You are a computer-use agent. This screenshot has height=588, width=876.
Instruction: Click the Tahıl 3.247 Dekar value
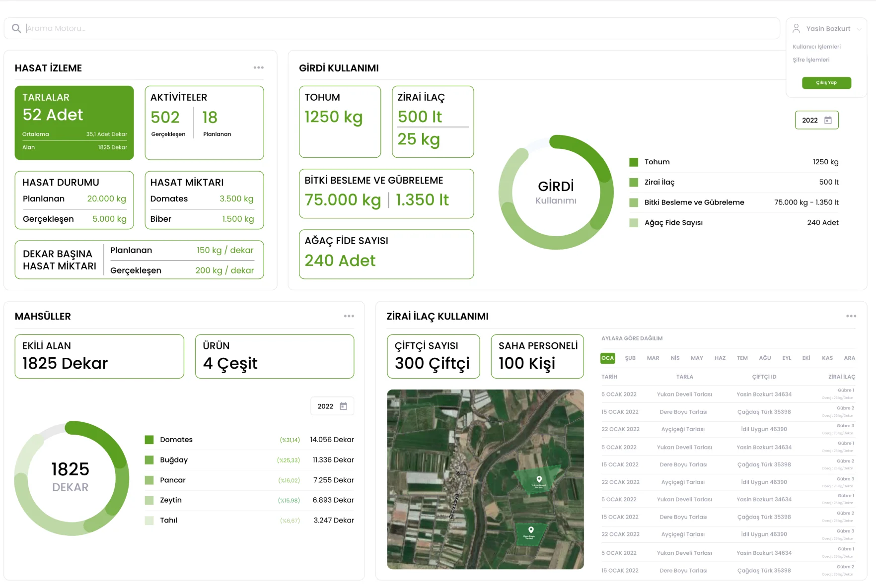334,521
